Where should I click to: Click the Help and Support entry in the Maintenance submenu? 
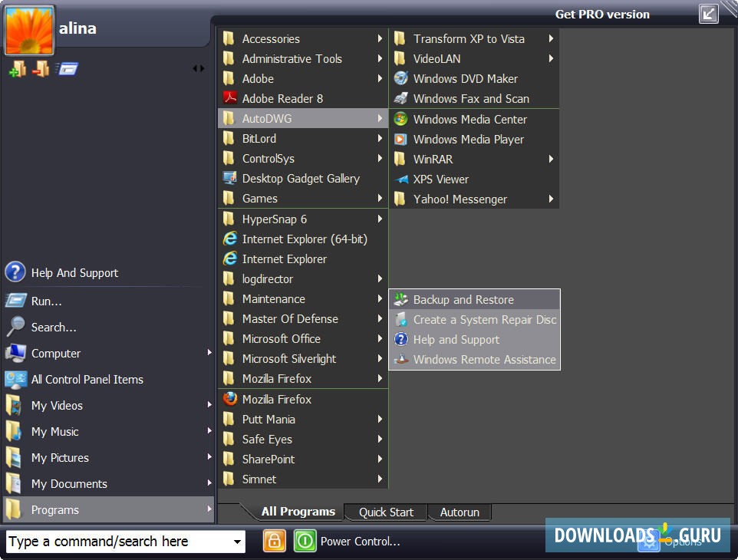pyautogui.click(x=474, y=339)
